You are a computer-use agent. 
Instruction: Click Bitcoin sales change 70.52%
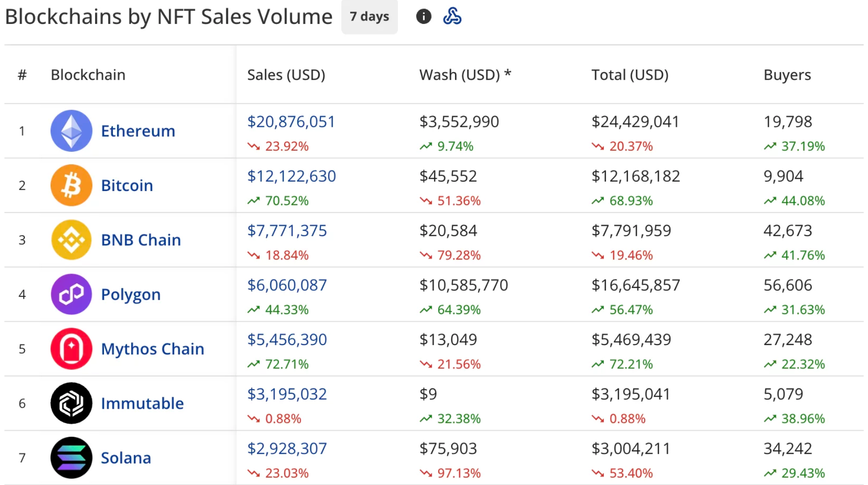[278, 200]
